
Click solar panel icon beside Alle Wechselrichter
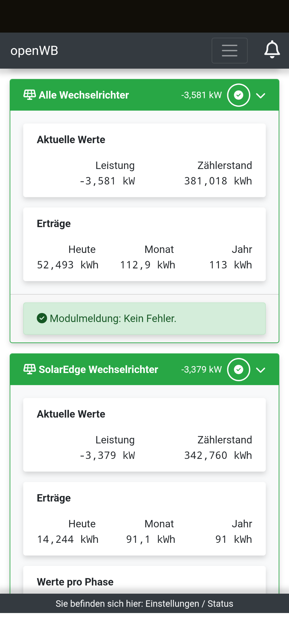[30, 95]
